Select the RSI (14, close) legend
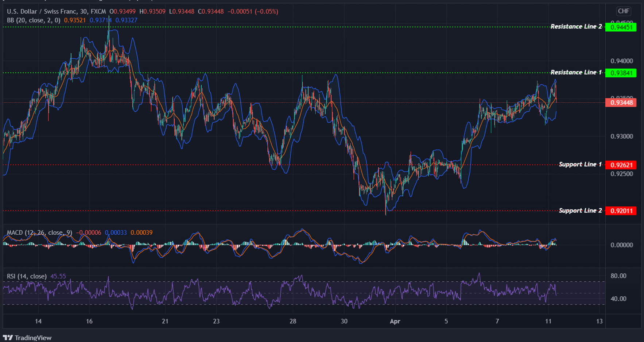The width and height of the screenshot is (644, 342). (x=26, y=276)
